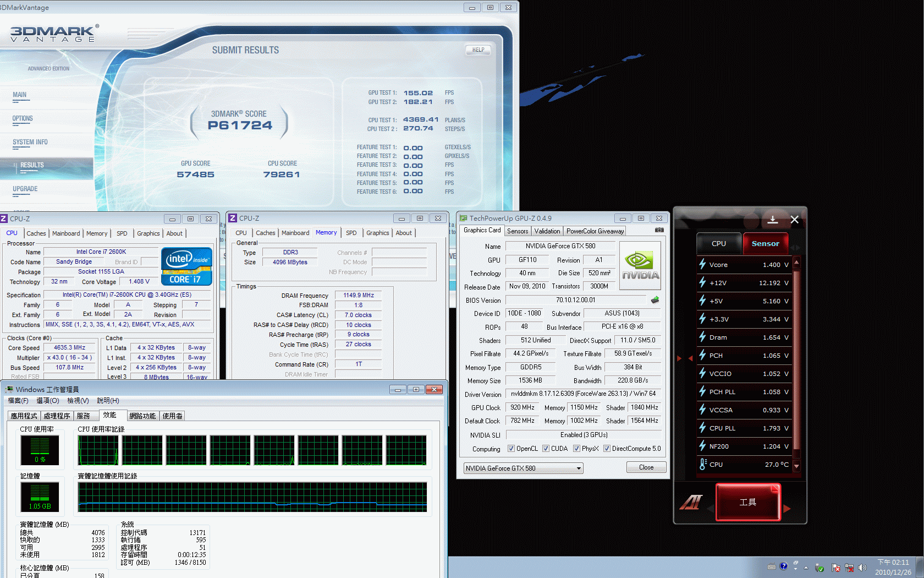Image resolution: width=924 pixels, height=578 pixels.
Task: Click the Name field showing NVIDIA GeForce GTX 580
Action: [560, 246]
